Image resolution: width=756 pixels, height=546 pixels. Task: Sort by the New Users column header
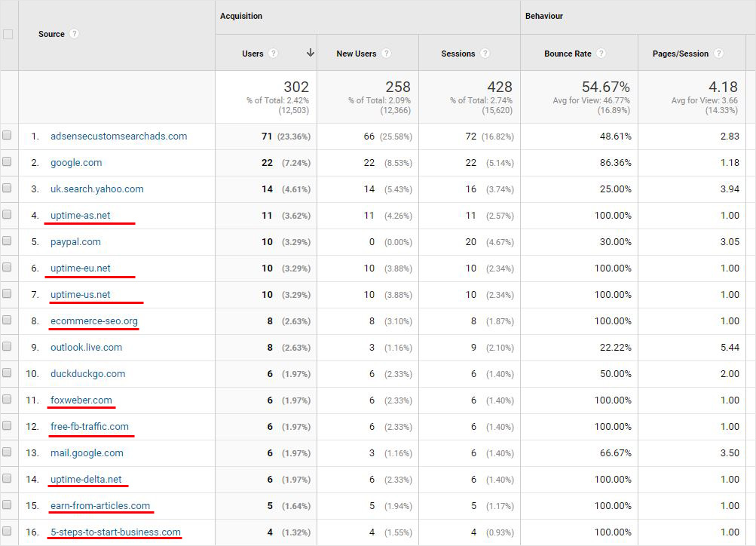[357, 54]
